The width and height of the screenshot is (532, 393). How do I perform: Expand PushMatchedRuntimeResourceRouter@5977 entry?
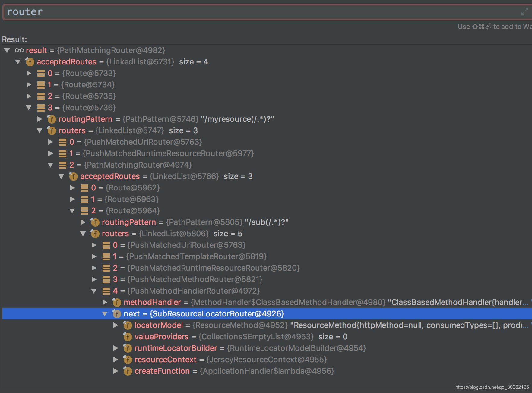(x=50, y=153)
